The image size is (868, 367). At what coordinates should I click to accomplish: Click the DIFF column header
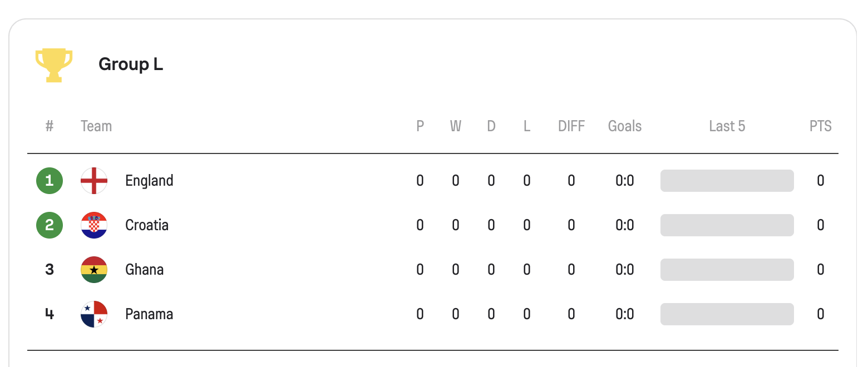pyautogui.click(x=571, y=126)
